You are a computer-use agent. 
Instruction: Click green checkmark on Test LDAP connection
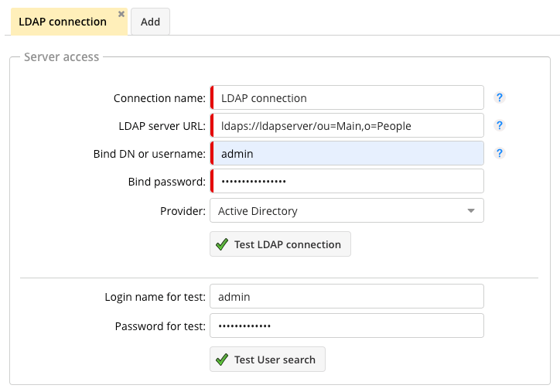pos(222,244)
